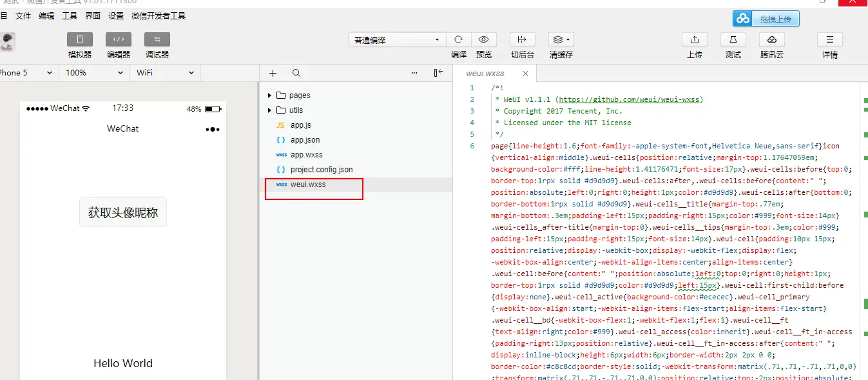
Task: Click "Licensed under the MIT license" comment line
Action: [x=568, y=123]
